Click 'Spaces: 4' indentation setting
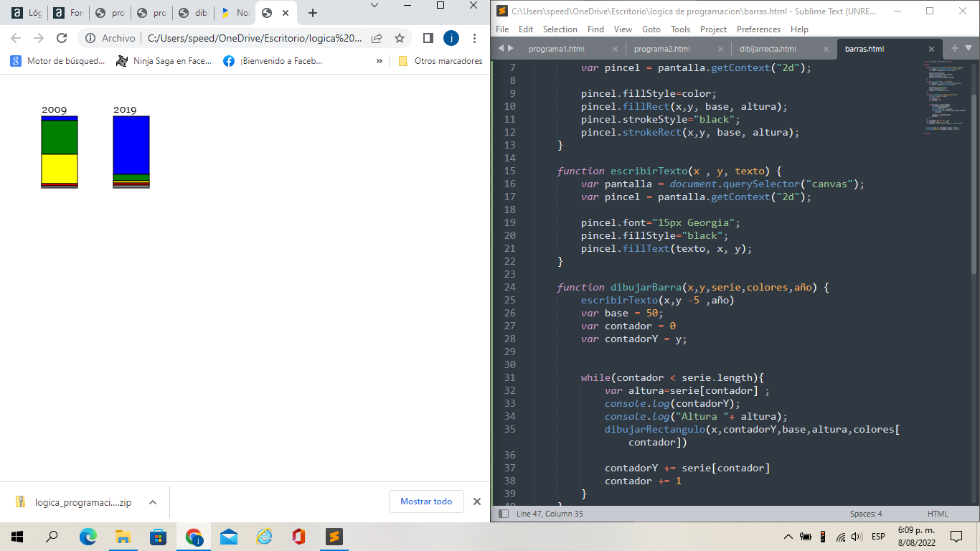The image size is (980, 551). (x=866, y=514)
